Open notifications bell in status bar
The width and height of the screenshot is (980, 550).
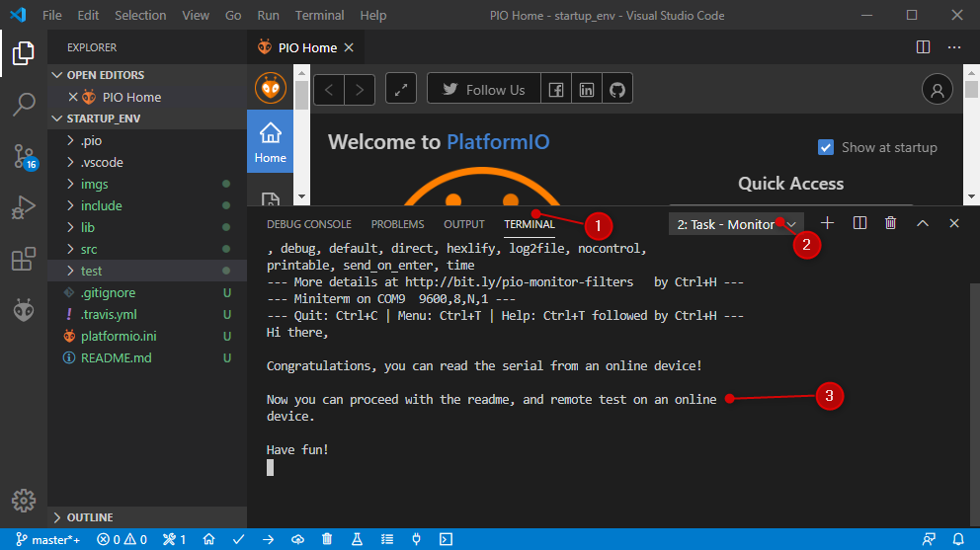point(958,539)
